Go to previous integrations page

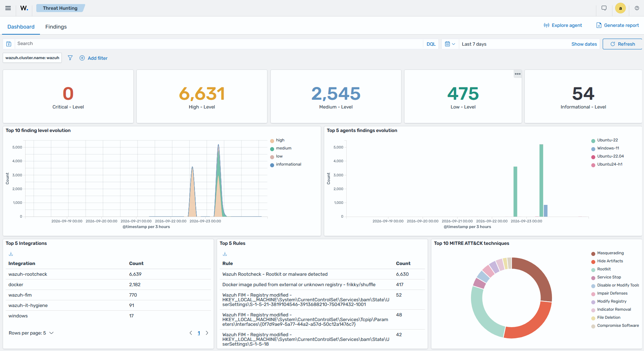191,333
